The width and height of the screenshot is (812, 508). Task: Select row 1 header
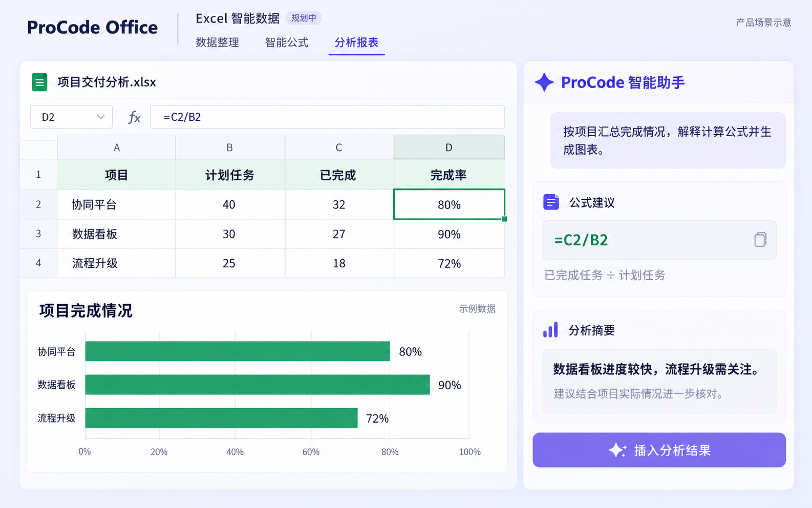(38, 175)
